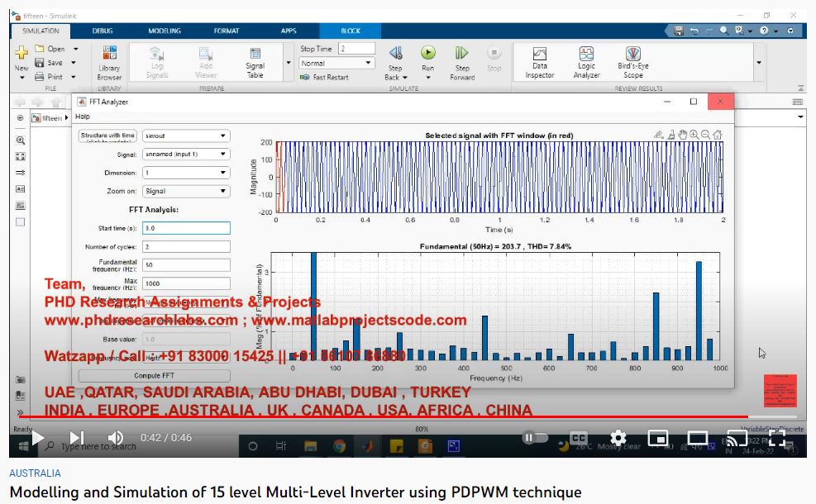Click the AUSTRALIA link below the video
816x504 pixels.
point(35,473)
